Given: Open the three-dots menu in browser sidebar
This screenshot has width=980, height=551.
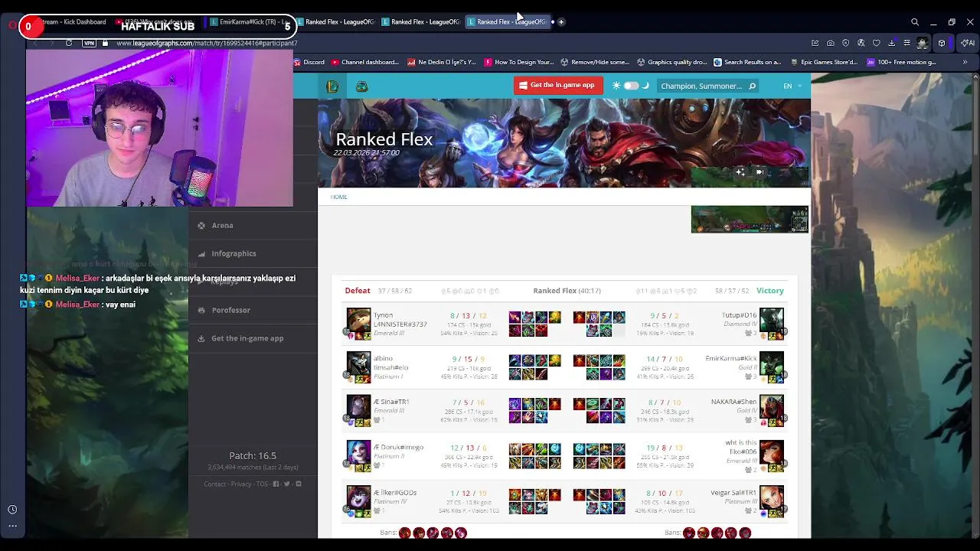Looking at the screenshot, I should 12,526.
